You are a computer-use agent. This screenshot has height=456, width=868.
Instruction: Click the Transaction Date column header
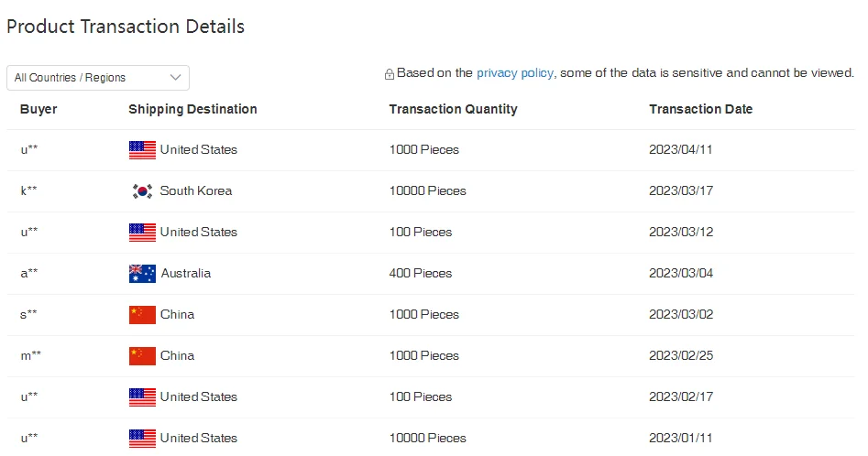pos(700,109)
